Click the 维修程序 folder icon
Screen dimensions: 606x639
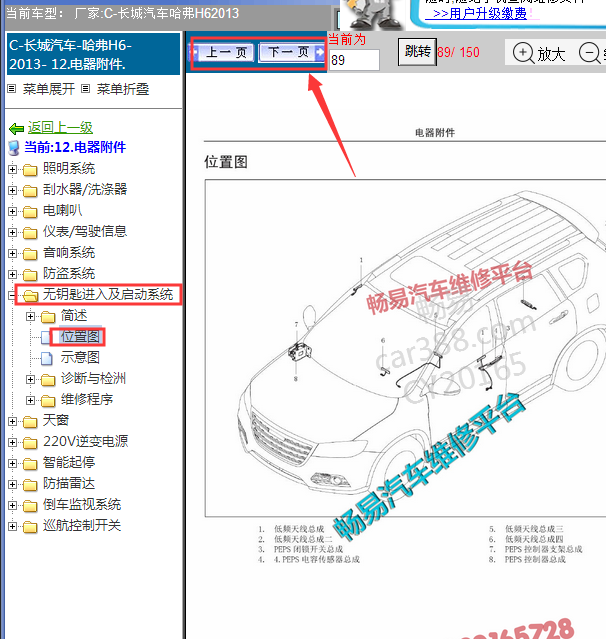click(x=48, y=400)
